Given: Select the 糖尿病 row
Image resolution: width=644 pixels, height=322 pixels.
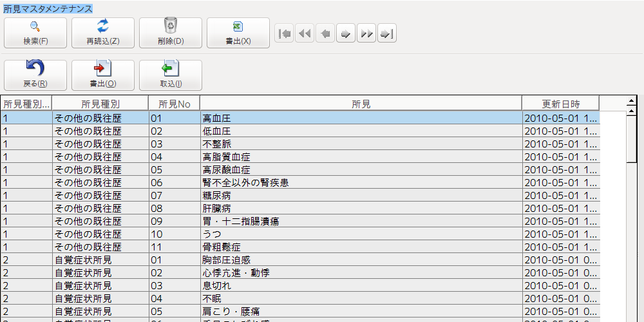Looking at the screenshot, I should [300, 196].
